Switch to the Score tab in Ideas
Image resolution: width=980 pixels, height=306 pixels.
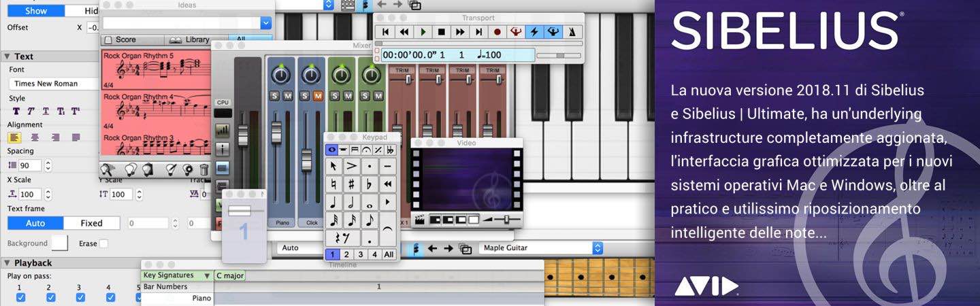click(x=133, y=40)
